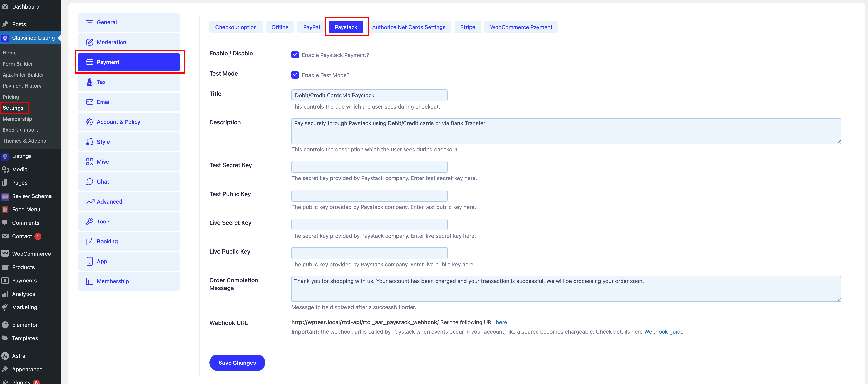Click the Chat bubble icon
Screen dimensions: 868x384
click(89, 181)
